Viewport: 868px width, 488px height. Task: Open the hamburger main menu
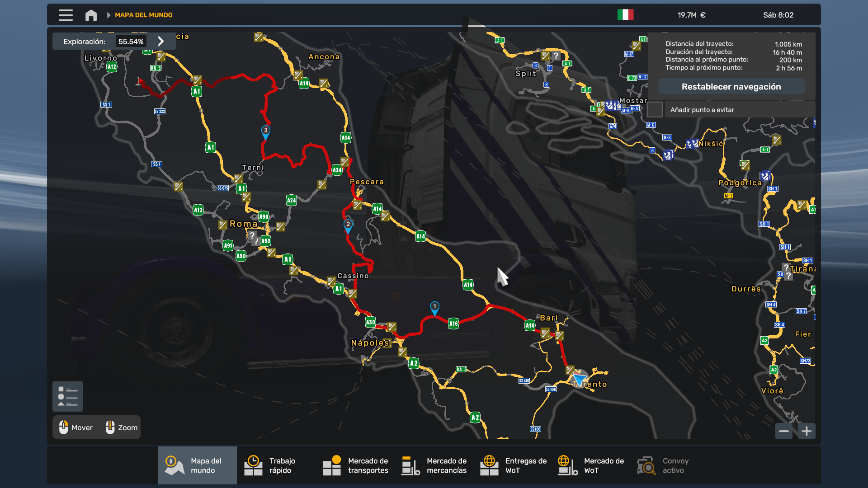pos(66,15)
